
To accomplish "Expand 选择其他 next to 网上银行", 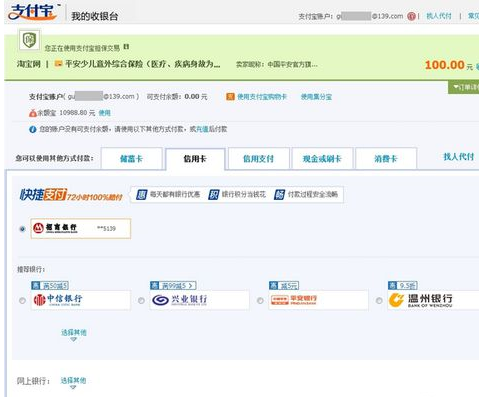I will (73, 382).
